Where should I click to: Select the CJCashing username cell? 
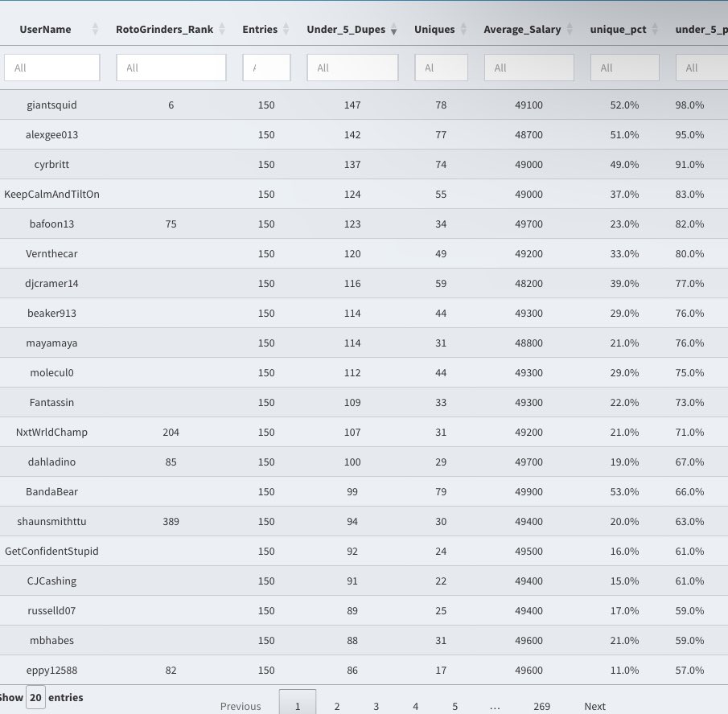pyautogui.click(x=52, y=581)
